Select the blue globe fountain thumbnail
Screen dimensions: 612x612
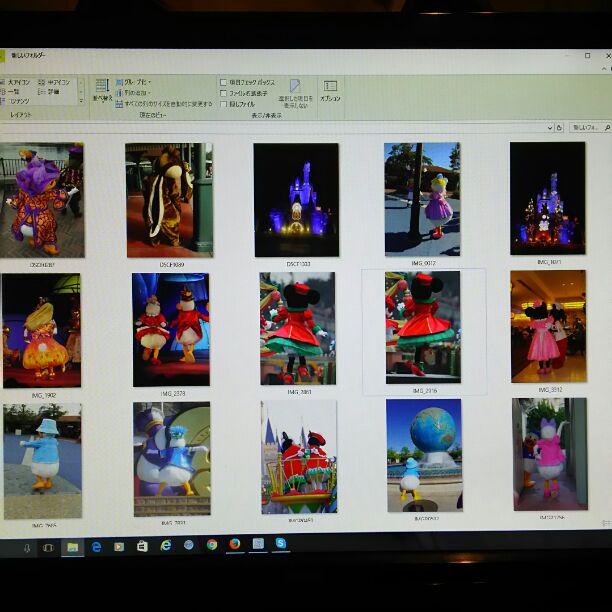pos(425,455)
